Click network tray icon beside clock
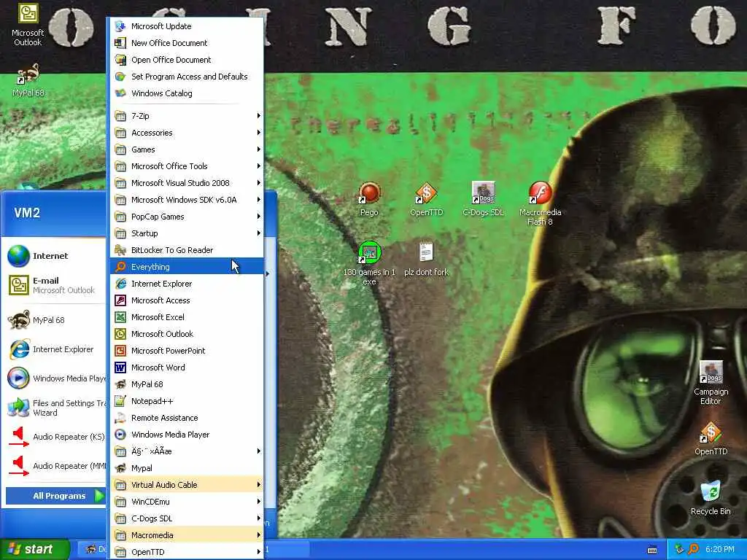The width and height of the screenshot is (747, 560). (x=679, y=549)
